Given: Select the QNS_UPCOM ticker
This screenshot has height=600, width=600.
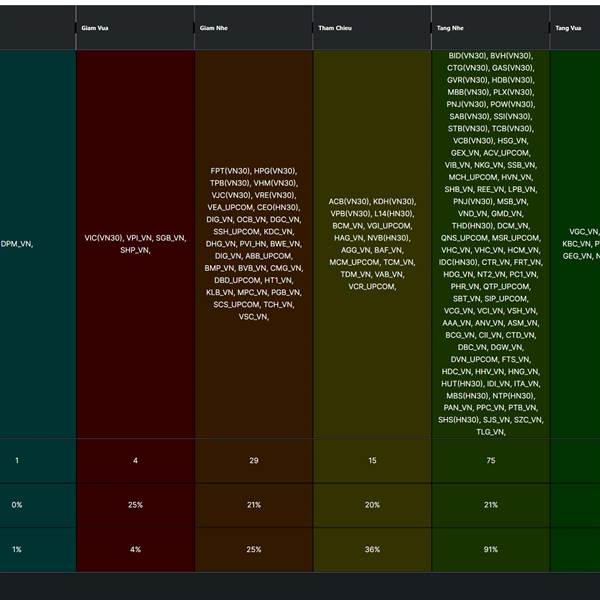Looking at the screenshot, I should point(465,238).
